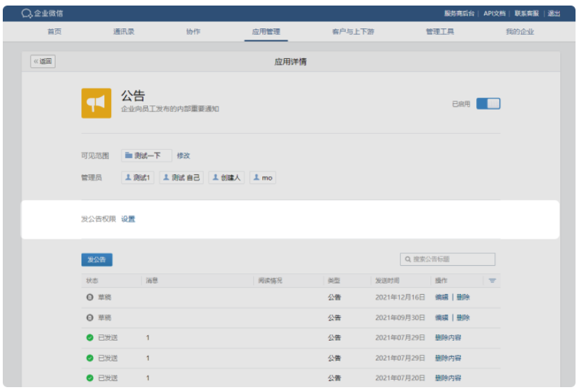This screenshot has width=579, height=392.
Task: Click green sent icon of July 20 row
Action: pyautogui.click(x=90, y=378)
